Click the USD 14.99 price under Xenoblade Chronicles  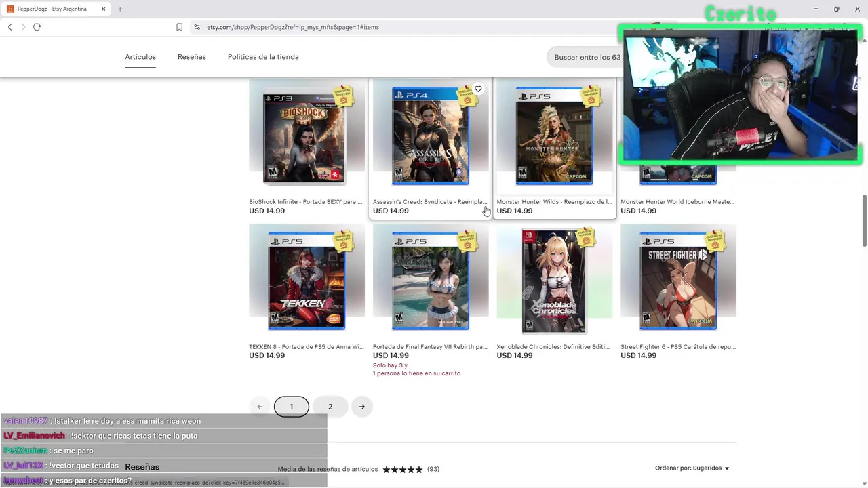point(514,355)
